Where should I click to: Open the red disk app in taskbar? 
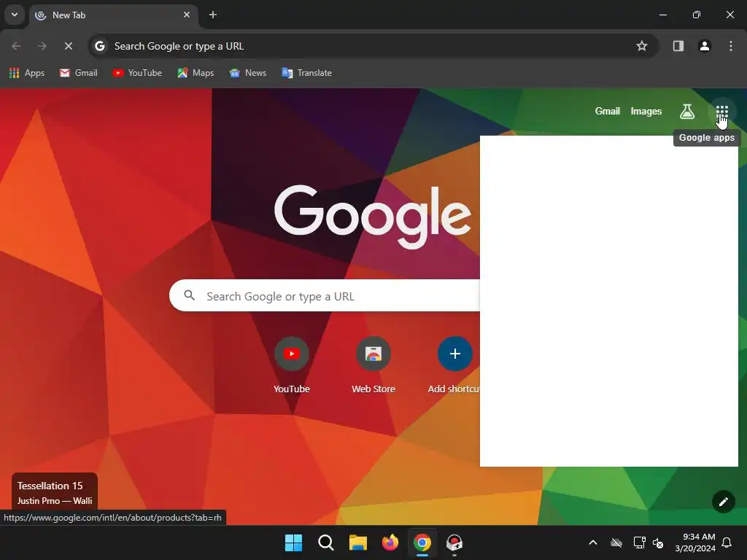click(454, 542)
